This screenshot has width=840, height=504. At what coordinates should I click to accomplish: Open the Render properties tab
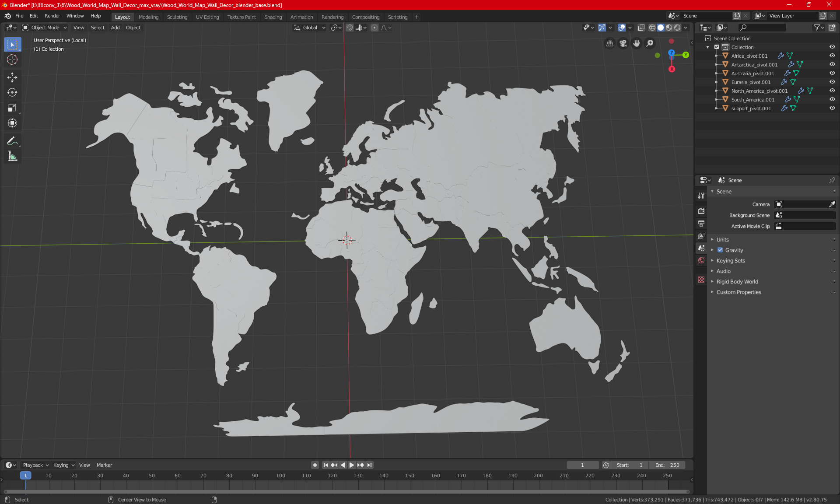(x=701, y=211)
